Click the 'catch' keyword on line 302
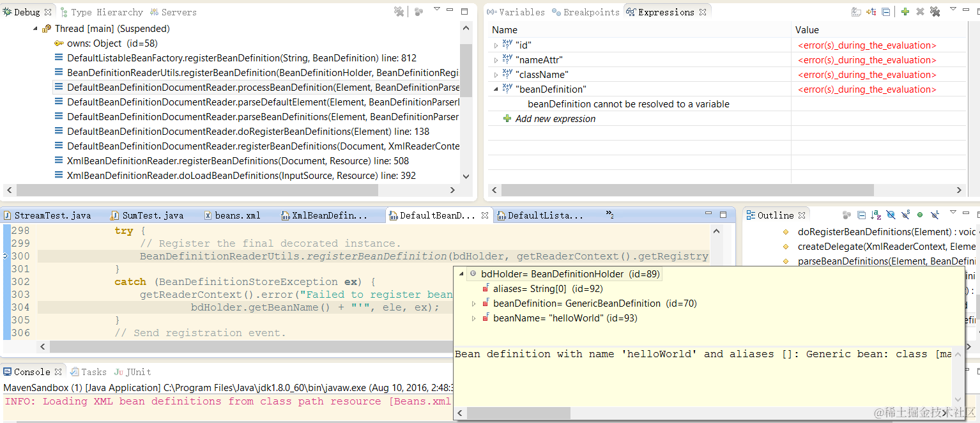 130,282
